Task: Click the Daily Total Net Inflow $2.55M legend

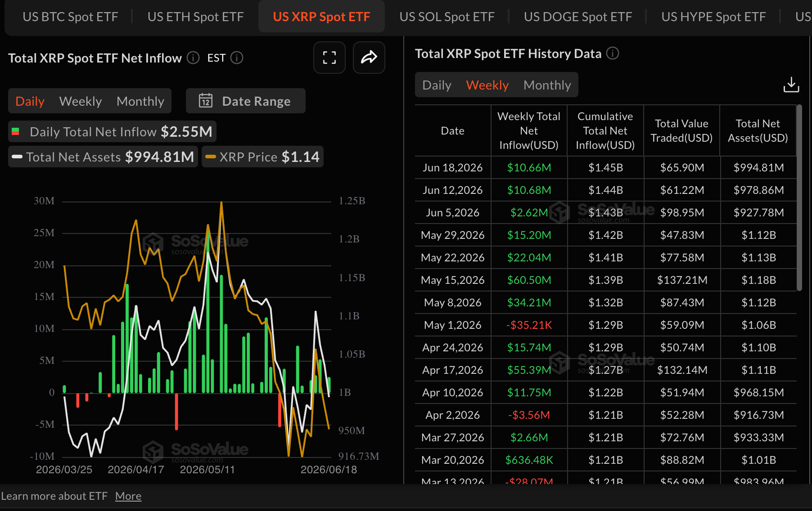Action: click(112, 131)
